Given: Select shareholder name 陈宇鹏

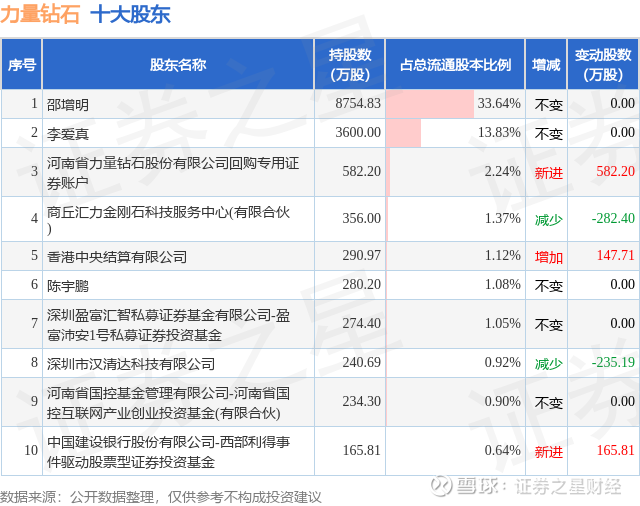Looking at the screenshot, I should 68,286.
